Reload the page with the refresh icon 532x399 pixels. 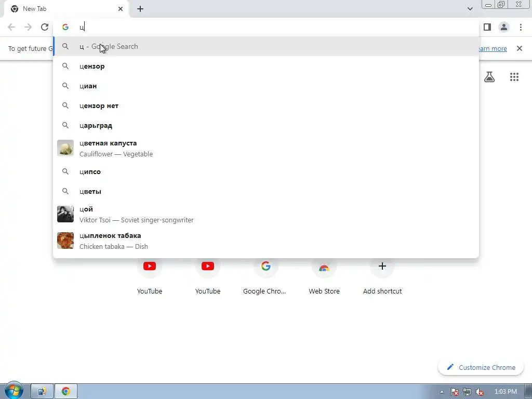[x=45, y=27]
